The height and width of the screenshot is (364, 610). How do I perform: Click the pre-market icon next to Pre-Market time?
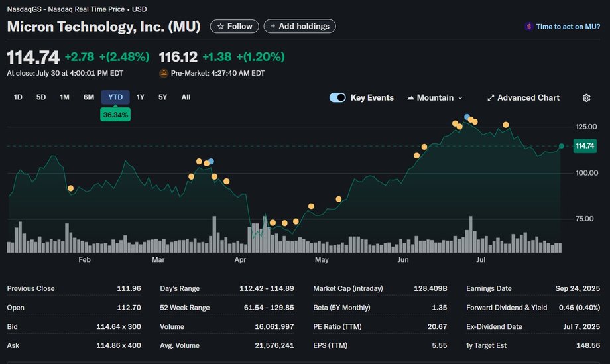coord(164,73)
